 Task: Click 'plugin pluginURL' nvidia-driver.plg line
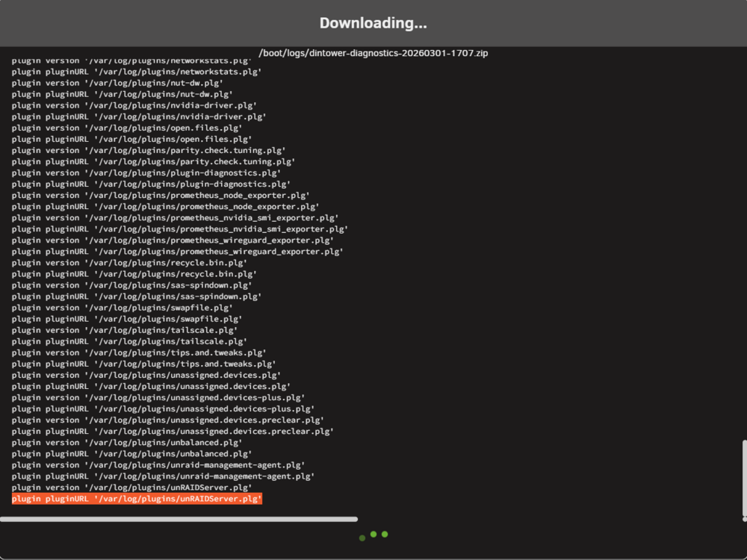click(139, 116)
